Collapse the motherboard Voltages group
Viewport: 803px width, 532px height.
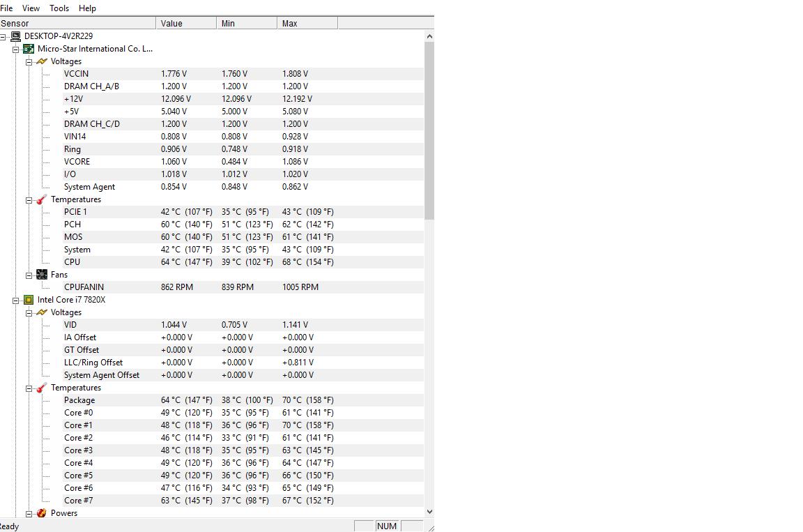(29, 62)
